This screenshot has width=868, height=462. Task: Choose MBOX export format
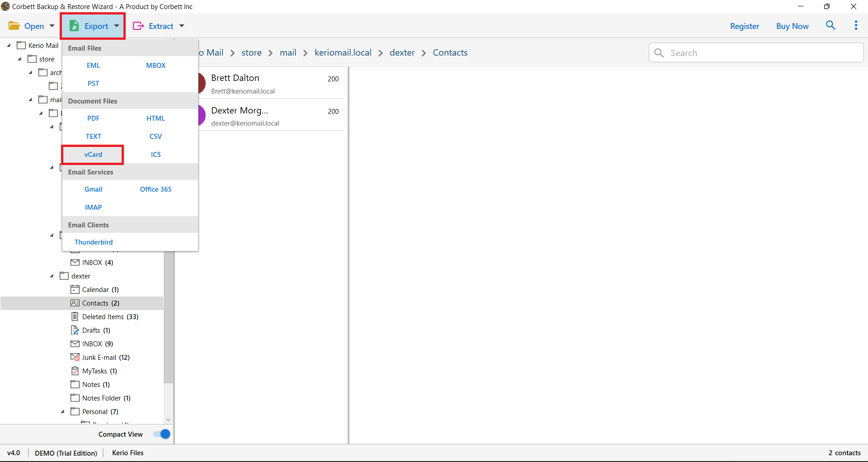[x=156, y=65]
